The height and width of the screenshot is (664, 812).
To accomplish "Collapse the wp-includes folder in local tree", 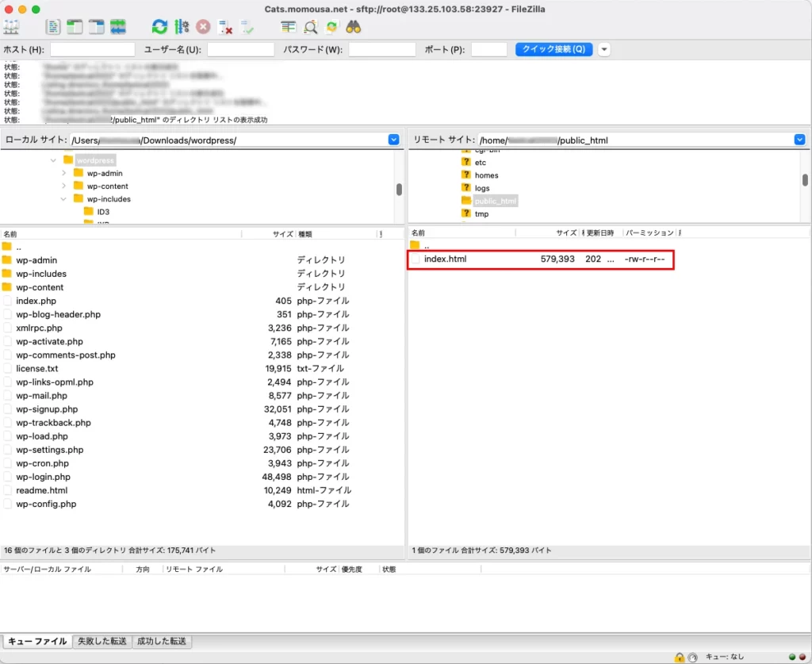I will (x=64, y=199).
